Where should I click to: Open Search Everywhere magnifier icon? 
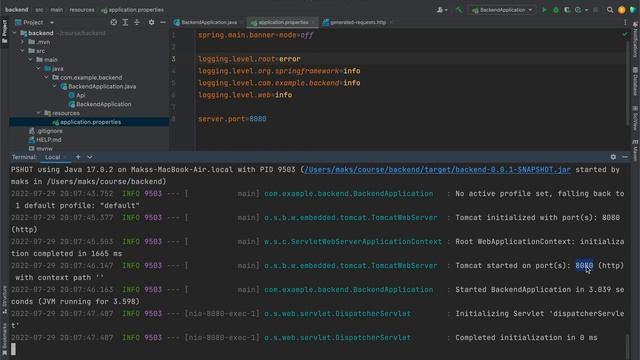610,10
